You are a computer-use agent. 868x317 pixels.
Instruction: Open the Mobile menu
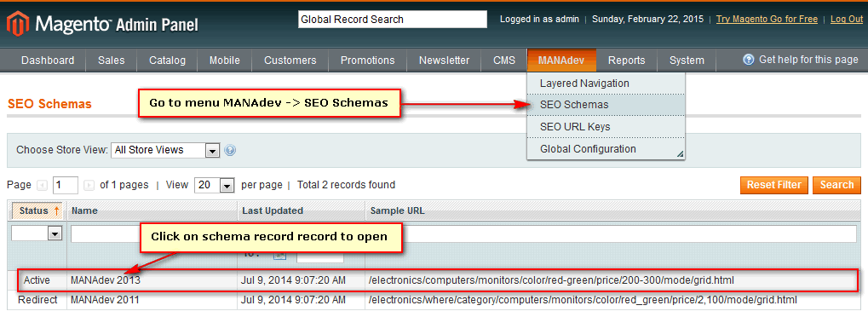(225, 61)
